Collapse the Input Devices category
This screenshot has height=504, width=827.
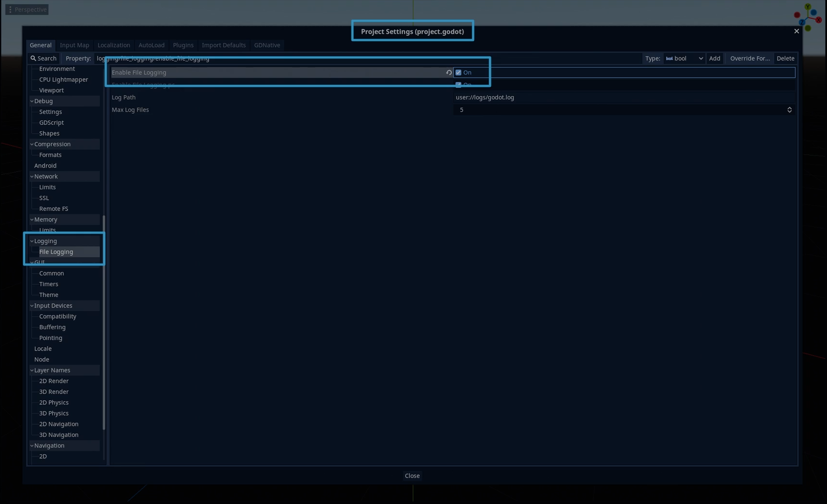pos(32,306)
